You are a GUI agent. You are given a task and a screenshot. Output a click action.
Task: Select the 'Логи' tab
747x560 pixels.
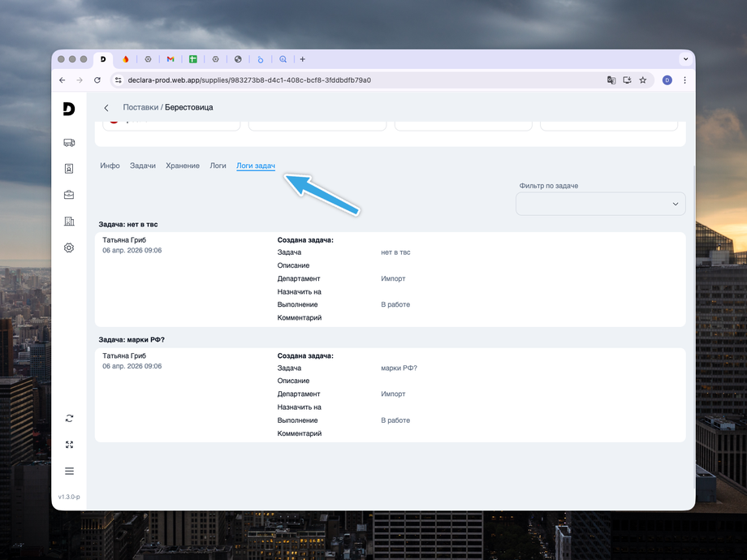[x=218, y=166]
